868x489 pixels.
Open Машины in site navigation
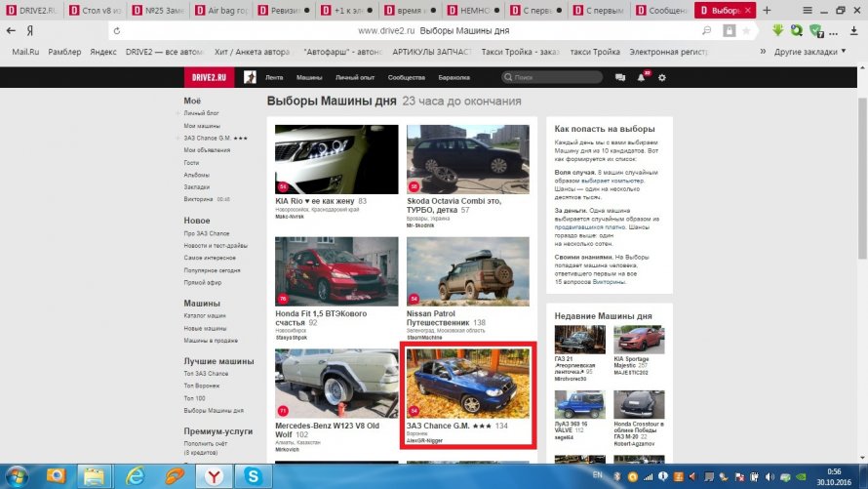pos(309,77)
